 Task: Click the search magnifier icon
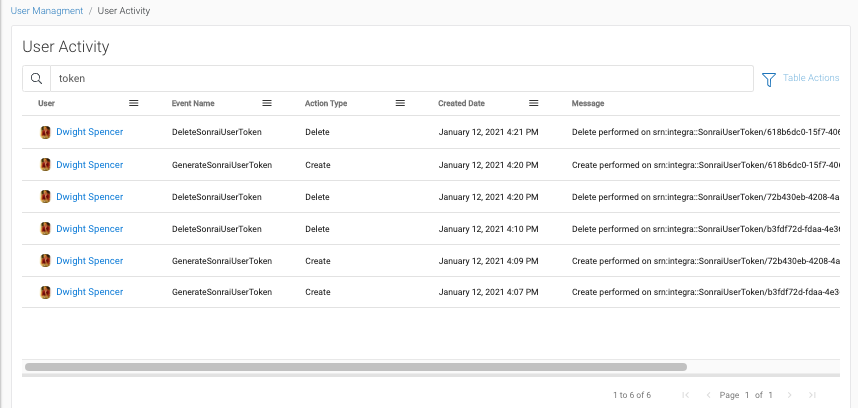pos(36,79)
